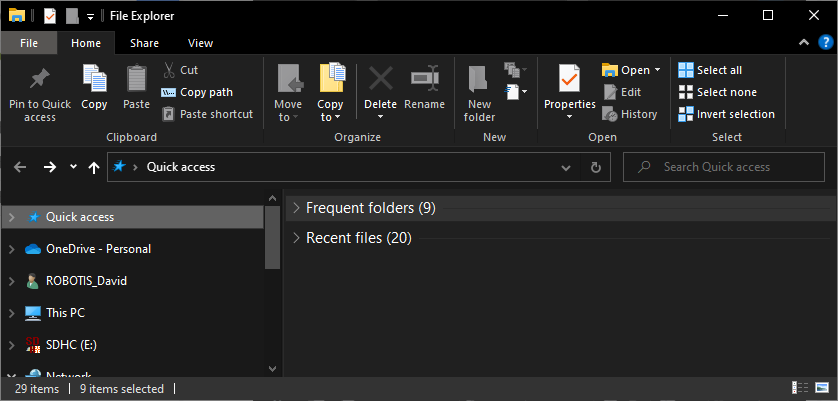
Task: Expand the Open button dropdown arrow
Action: coord(657,70)
